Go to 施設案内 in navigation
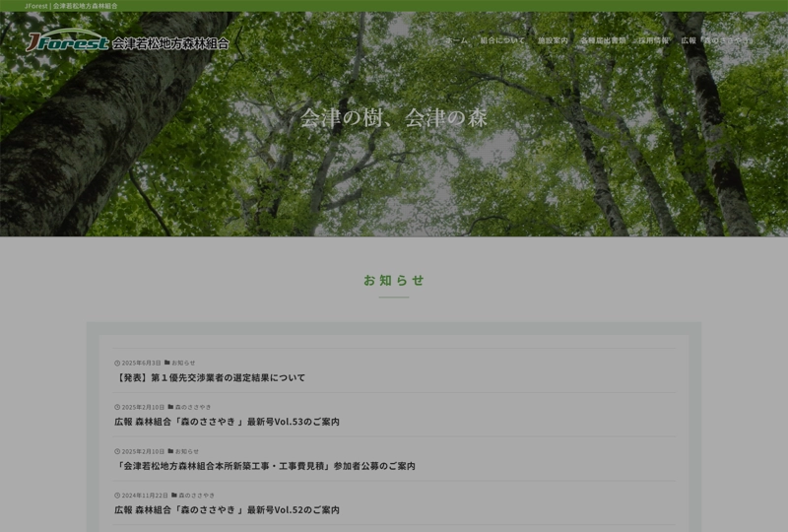This screenshot has height=532, width=788. click(553, 41)
